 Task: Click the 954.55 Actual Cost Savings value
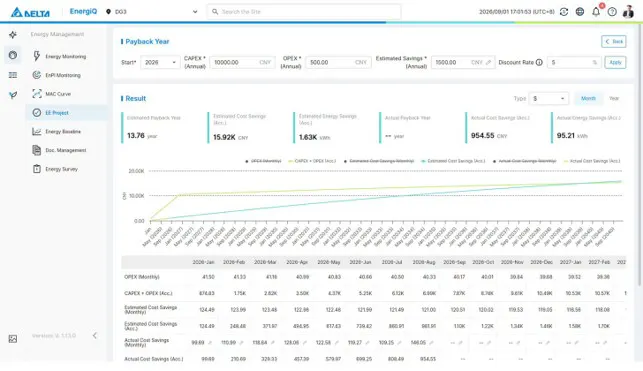(483, 136)
